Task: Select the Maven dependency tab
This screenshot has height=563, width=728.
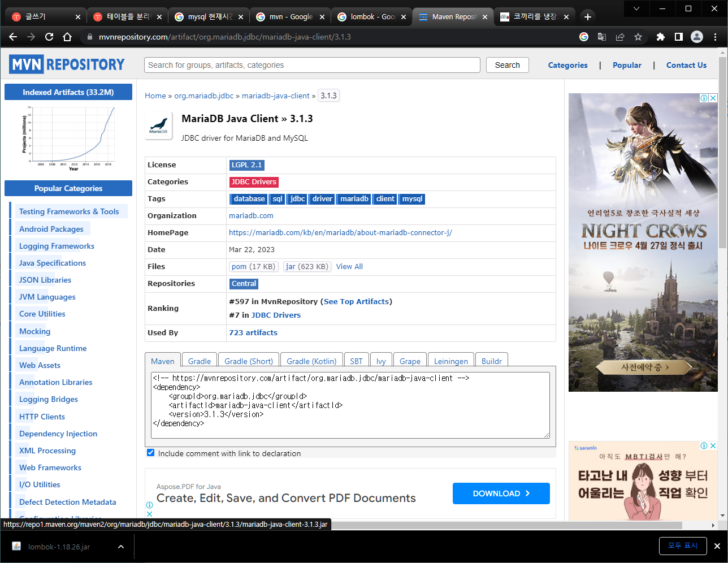Action: (163, 361)
